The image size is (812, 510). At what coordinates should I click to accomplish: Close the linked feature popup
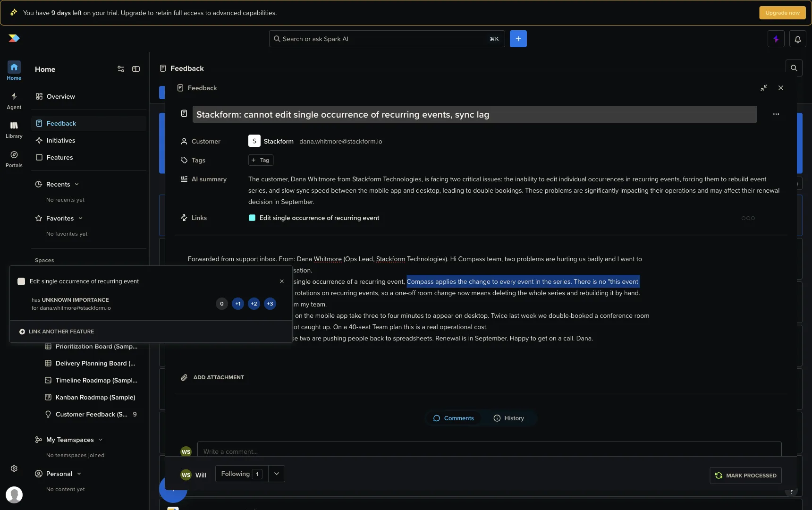(282, 281)
